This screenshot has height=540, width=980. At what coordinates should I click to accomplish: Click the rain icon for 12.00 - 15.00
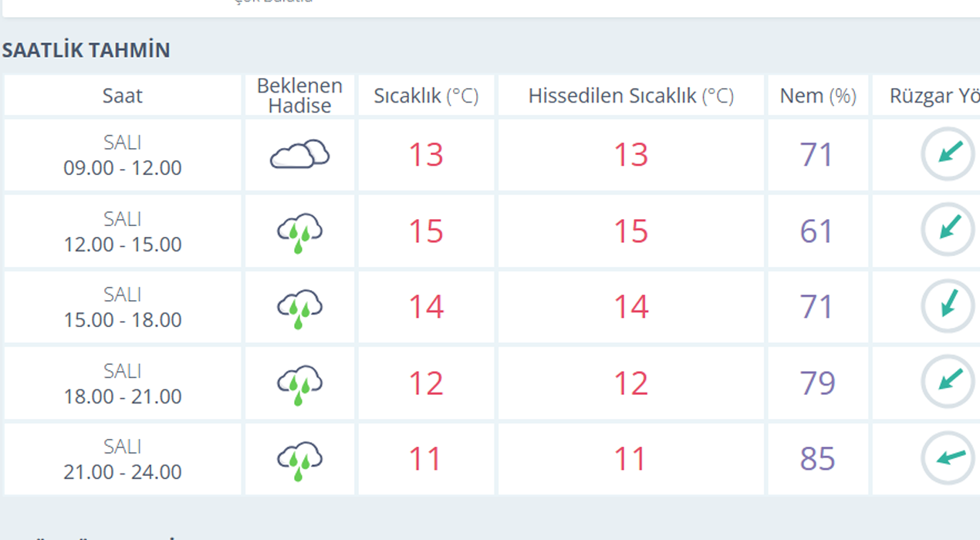[x=299, y=231]
